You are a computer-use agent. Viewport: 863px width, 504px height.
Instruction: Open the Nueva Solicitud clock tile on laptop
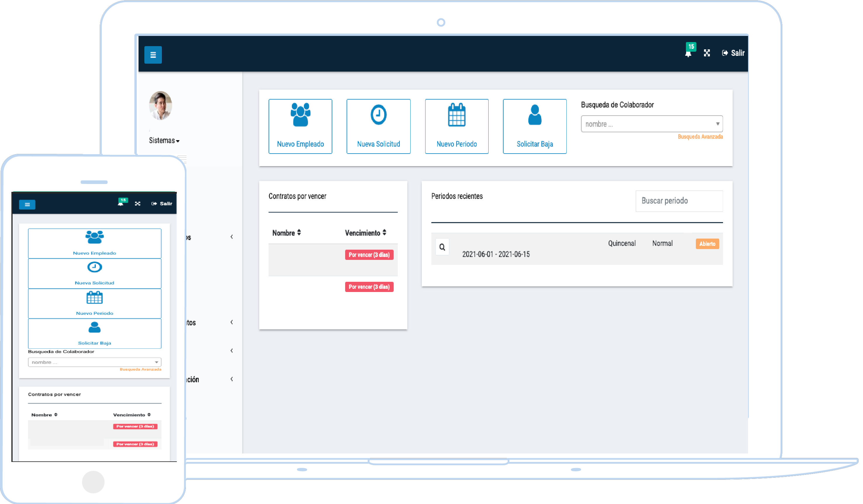click(378, 126)
